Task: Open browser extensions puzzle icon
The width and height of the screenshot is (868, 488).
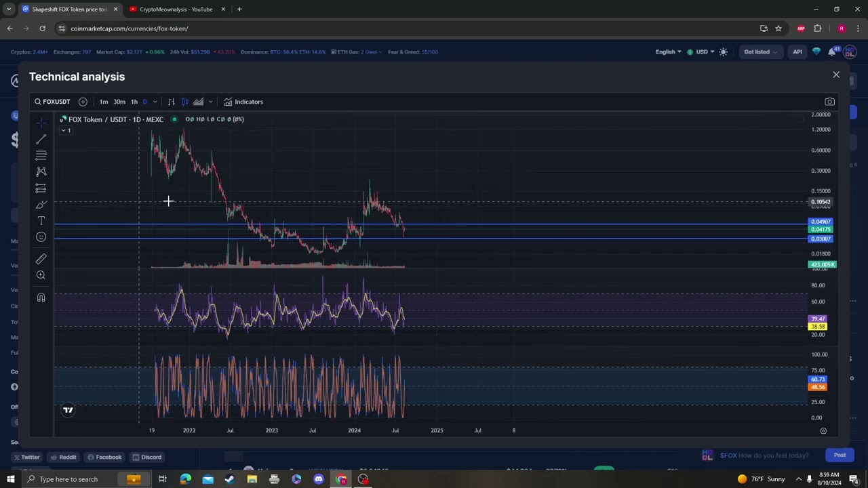Action: coord(817,28)
